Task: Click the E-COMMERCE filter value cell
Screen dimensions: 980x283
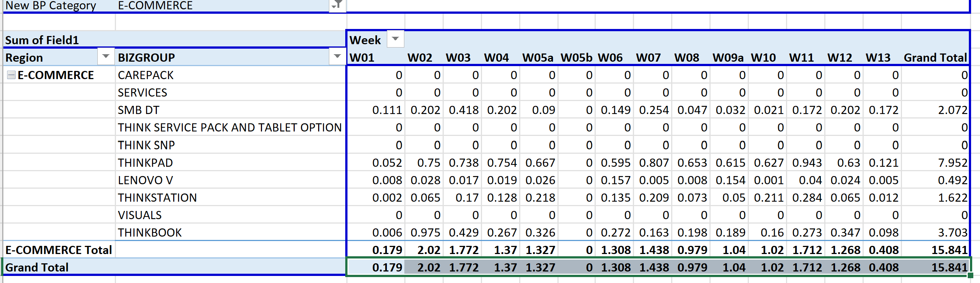Action: click(x=155, y=6)
